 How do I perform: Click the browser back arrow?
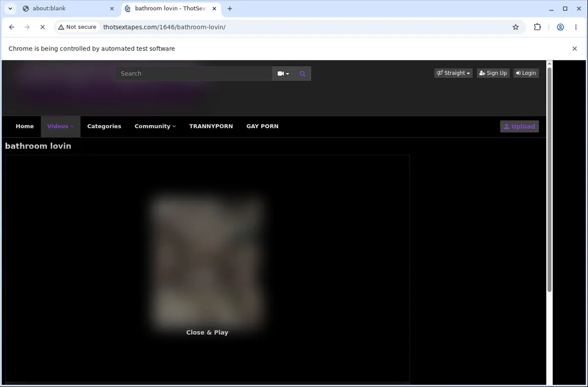pos(12,27)
